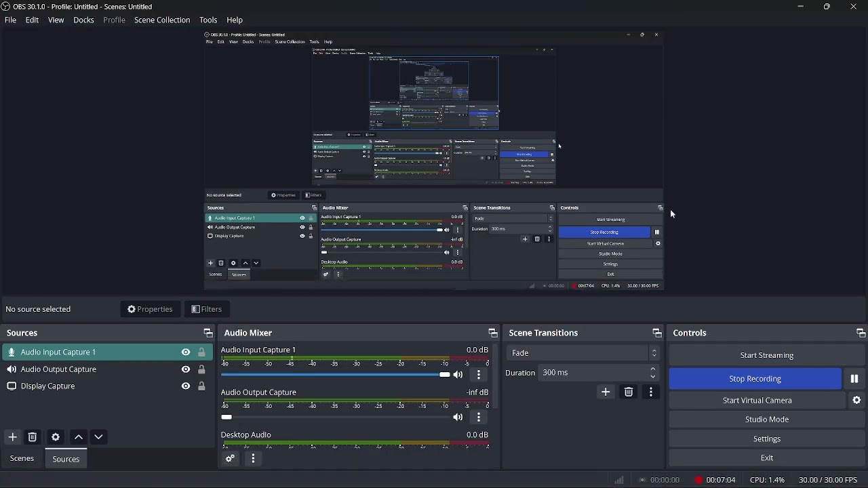868x488 pixels.
Task: Click the recording time 00:07:04
Action: [x=720, y=480]
